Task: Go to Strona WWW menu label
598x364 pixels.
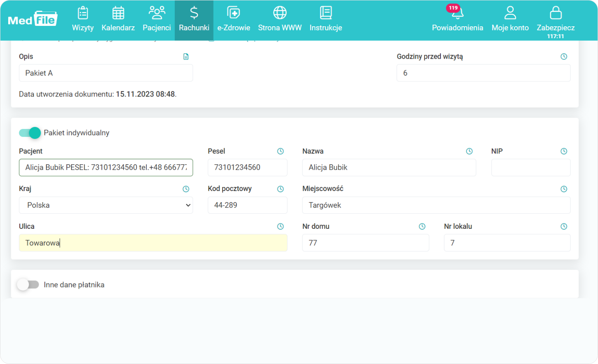Action: [x=280, y=28]
